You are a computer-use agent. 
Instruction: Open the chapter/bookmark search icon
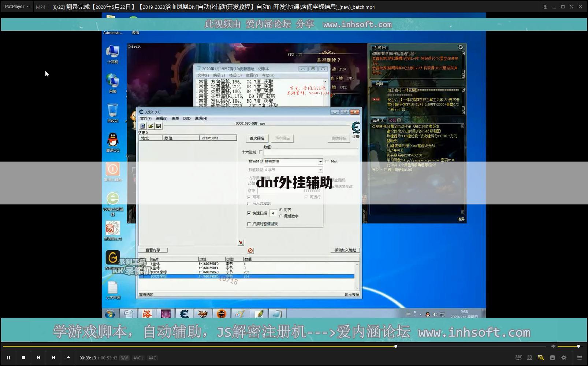pyautogui.click(x=541, y=358)
